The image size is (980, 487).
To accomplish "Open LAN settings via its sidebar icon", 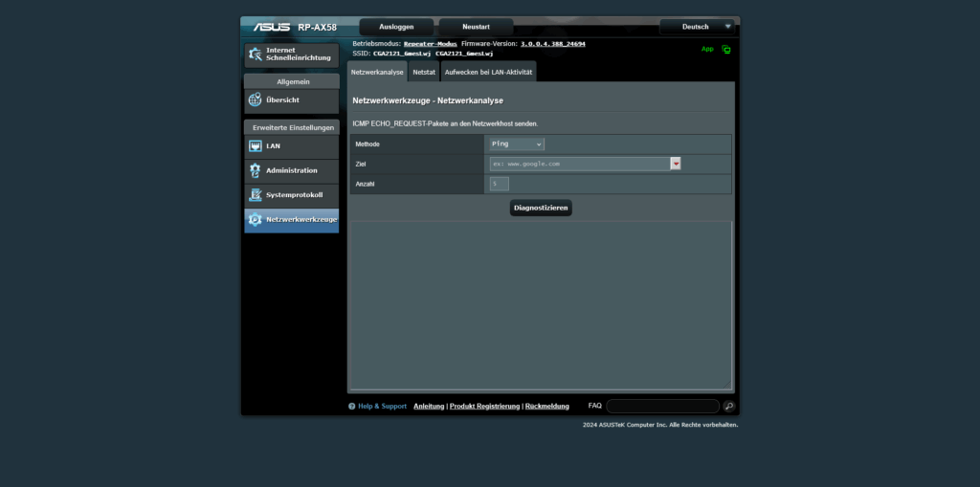I will pyautogui.click(x=256, y=146).
